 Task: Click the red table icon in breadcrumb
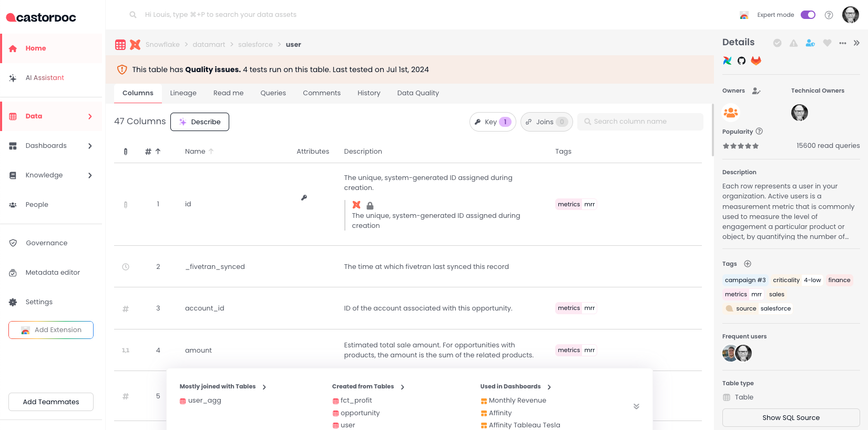[120, 45]
